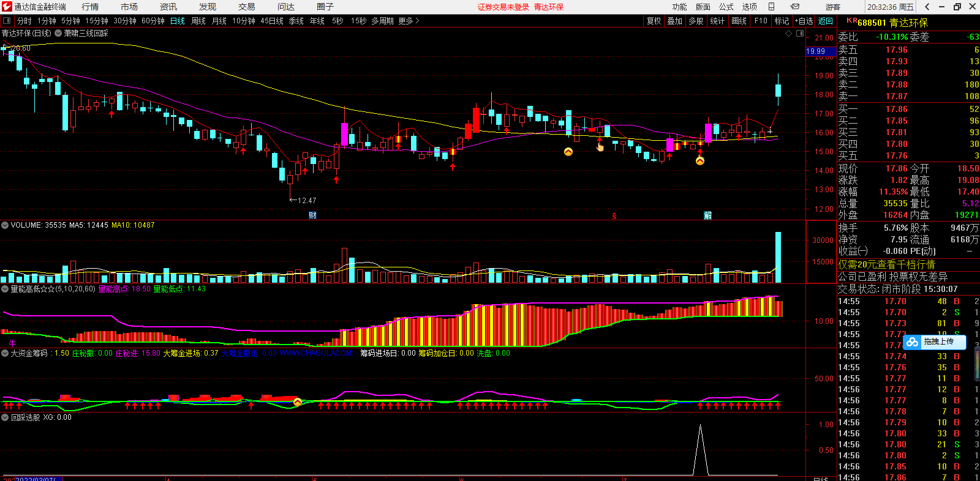Viewport: 980px width, 481px height.
Task: Click the orange circle marker near the last arrow
Action: coord(700,161)
